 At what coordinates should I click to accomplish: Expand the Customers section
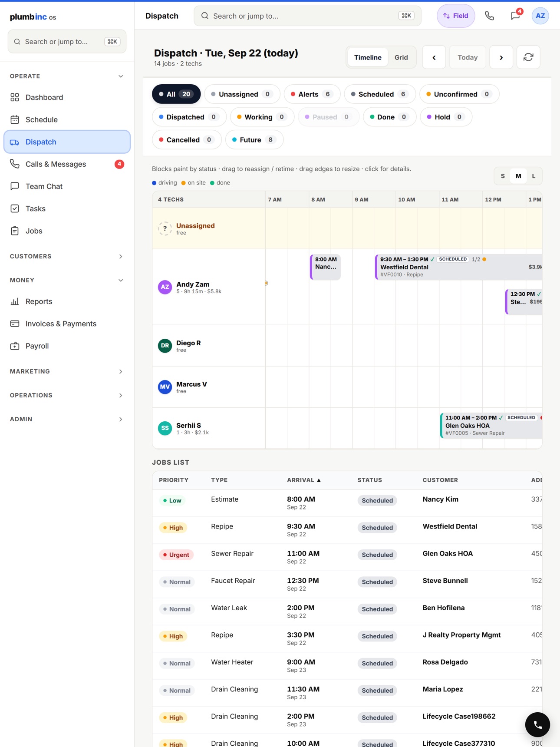point(67,256)
